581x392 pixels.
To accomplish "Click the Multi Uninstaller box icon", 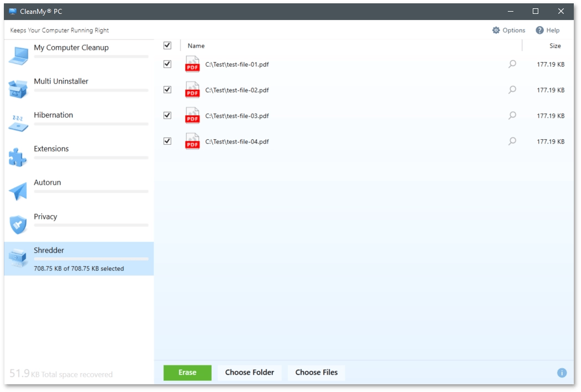I will coord(18,89).
